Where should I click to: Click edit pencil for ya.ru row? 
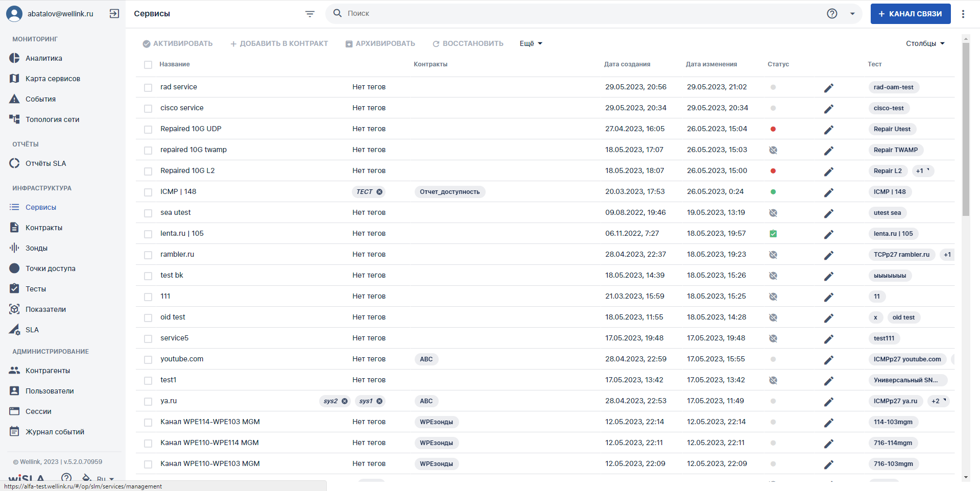click(828, 402)
